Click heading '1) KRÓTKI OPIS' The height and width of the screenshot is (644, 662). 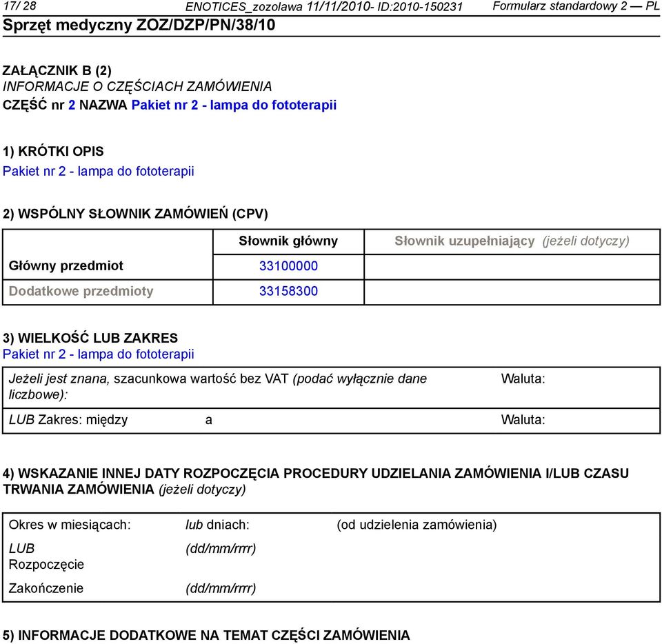53,152
